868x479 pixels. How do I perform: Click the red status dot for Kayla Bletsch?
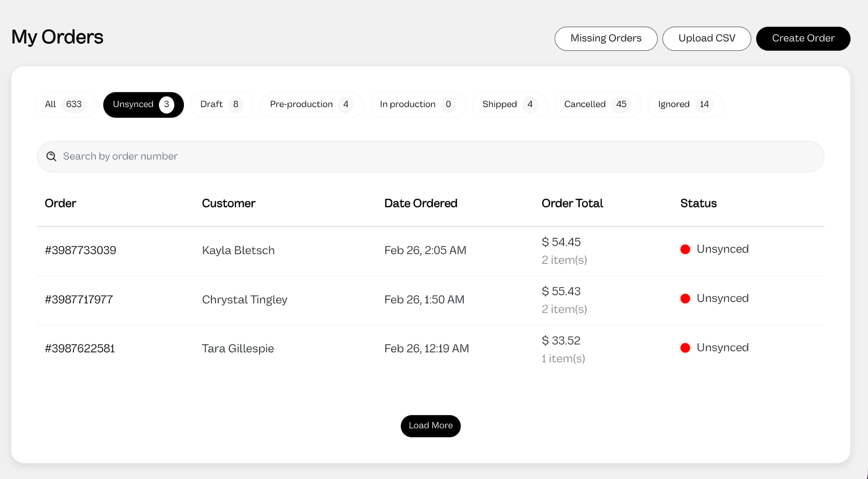[x=685, y=249]
